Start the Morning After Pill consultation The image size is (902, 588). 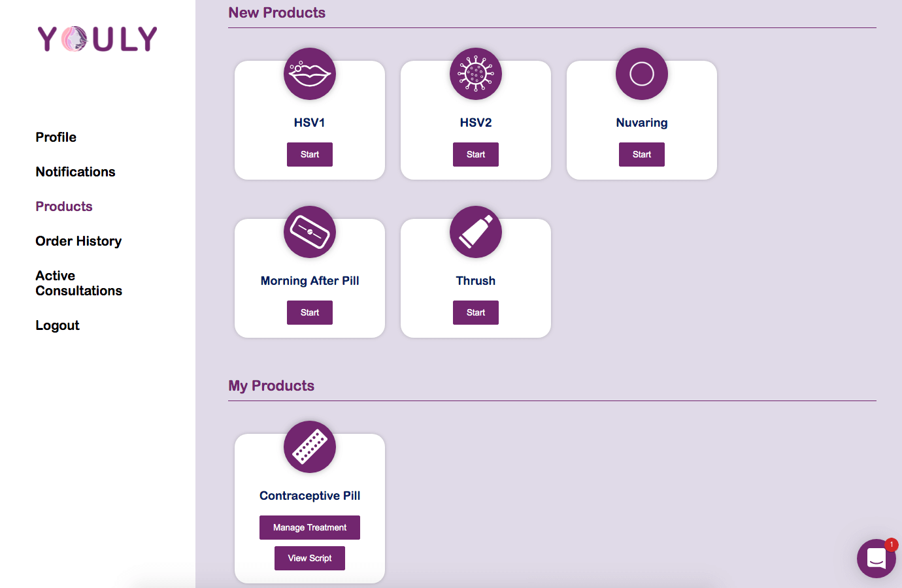click(x=310, y=313)
